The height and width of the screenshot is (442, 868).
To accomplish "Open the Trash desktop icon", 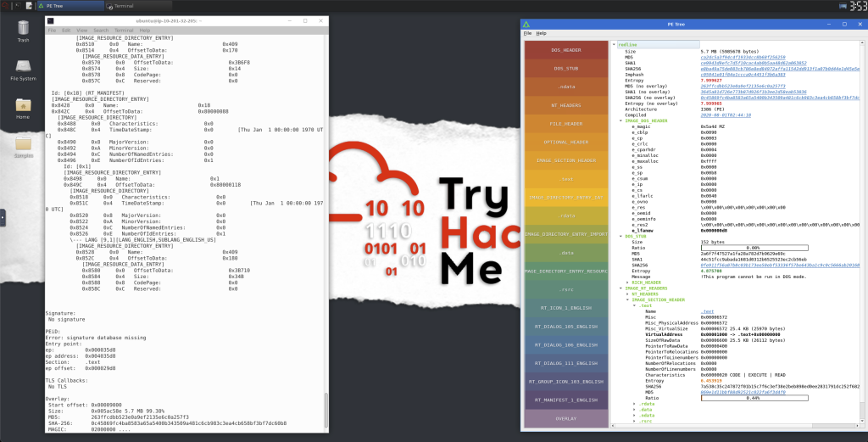I will coord(23,30).
